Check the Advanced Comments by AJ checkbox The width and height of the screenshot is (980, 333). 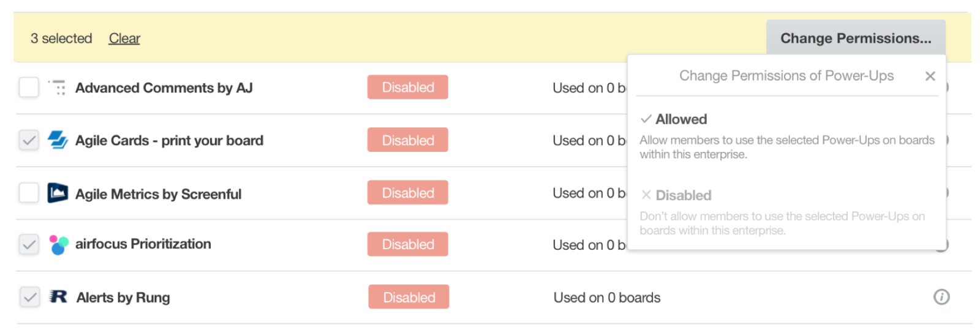pyautogui.click(x=29, y=88)
